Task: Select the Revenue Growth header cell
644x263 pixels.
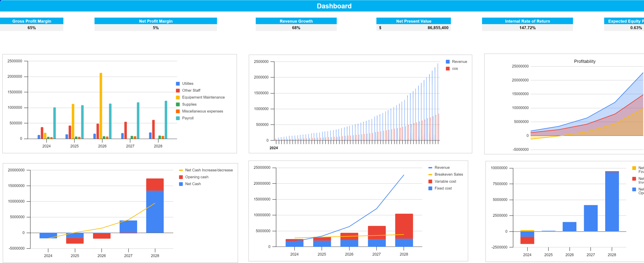Action: coord(296,21)
